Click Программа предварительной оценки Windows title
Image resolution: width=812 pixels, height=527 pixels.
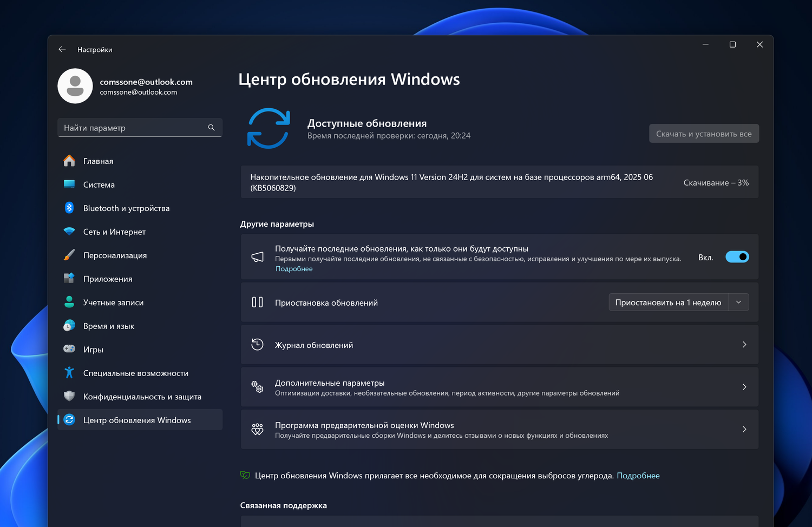coord(364,425)
